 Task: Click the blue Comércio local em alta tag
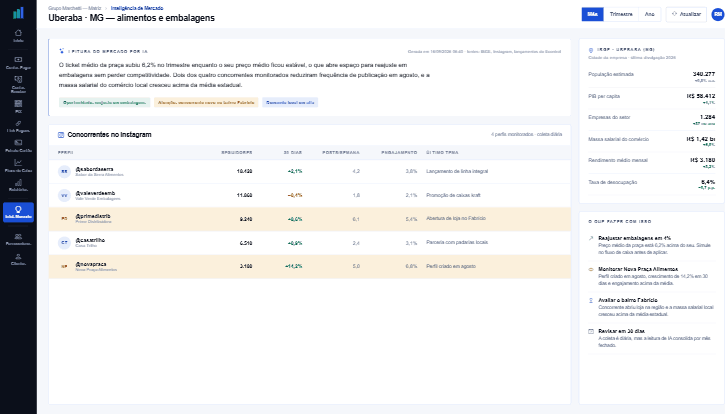tap(290, 103)
